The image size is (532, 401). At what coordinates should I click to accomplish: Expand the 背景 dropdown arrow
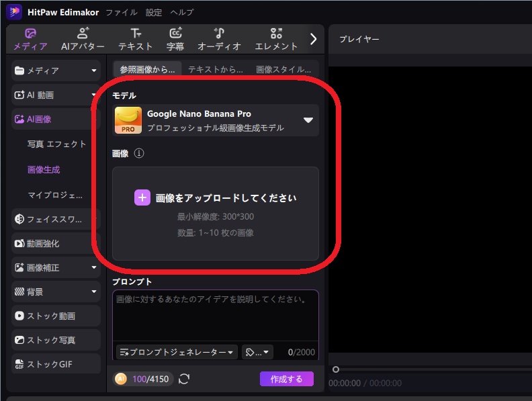[x=94, y=292]
